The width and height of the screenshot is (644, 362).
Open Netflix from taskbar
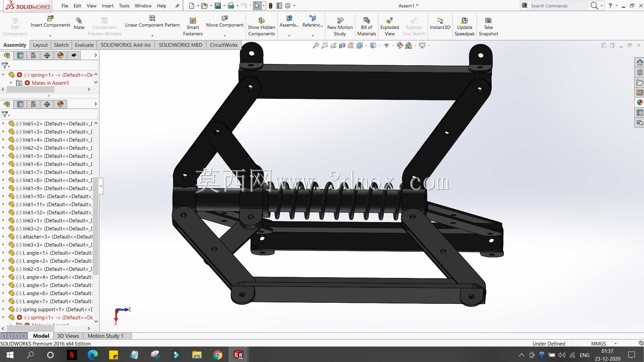click(72, 355)
